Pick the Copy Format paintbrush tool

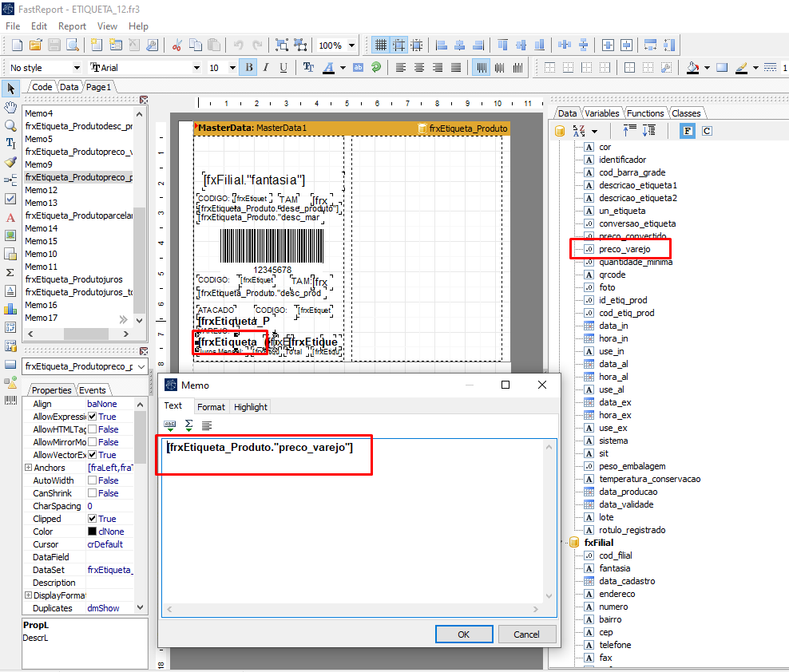point(10,162)
